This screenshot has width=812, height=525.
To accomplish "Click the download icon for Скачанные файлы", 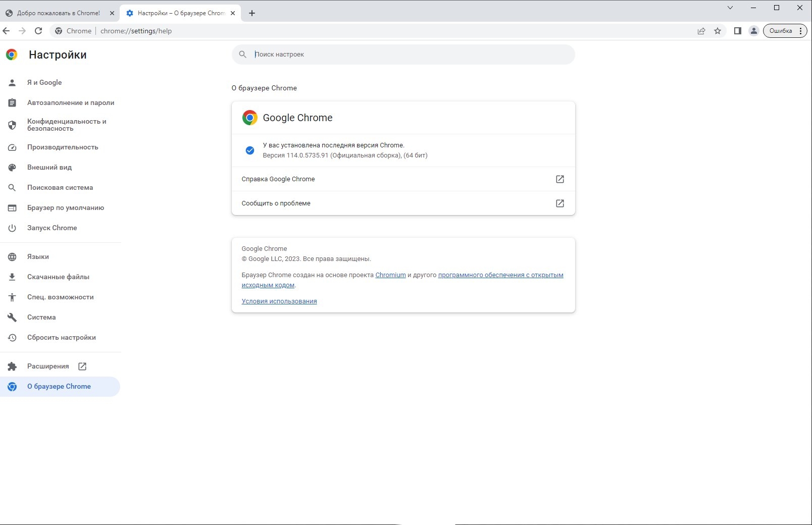I will click(12, 277).
